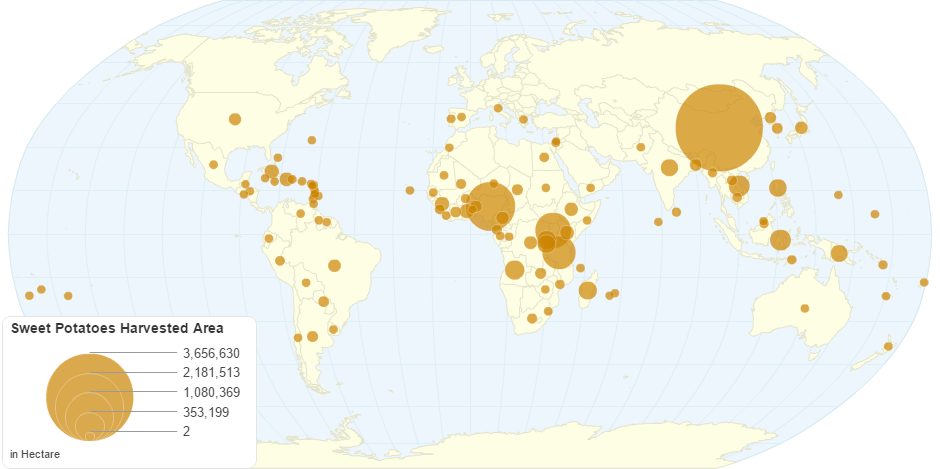This screenshot has width=940, height=469.
Task: Select the bubble on Australia
Action: (805, 308)
